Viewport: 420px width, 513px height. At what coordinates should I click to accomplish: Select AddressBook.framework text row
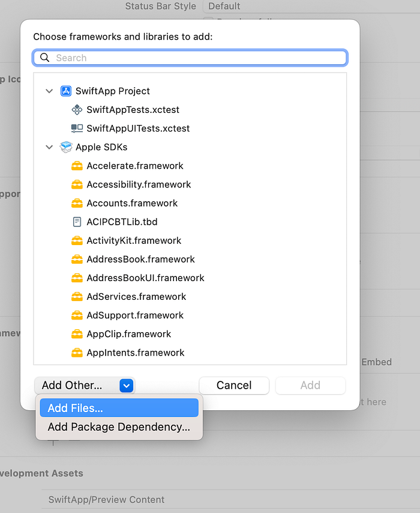click(141, 259)
